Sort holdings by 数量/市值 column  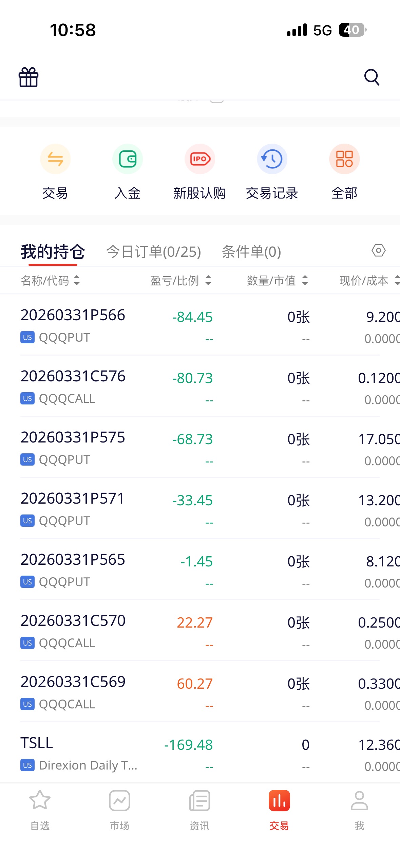click(277, 281)
